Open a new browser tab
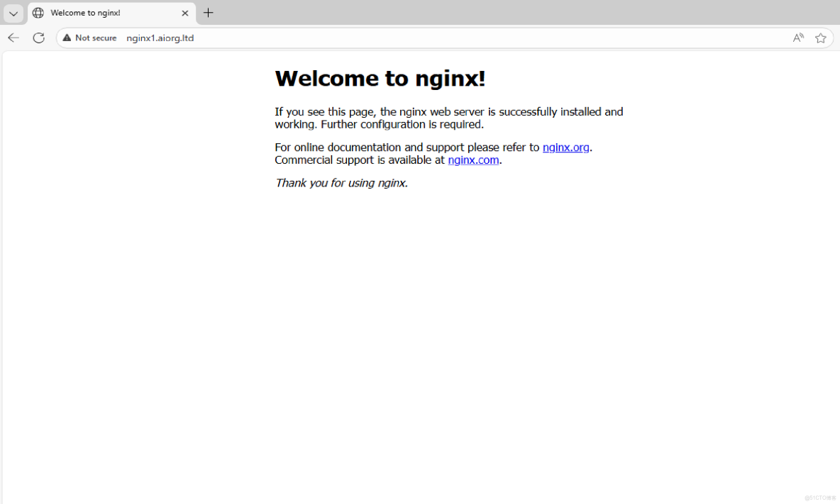The image size is (840, 504). point(209,13)
